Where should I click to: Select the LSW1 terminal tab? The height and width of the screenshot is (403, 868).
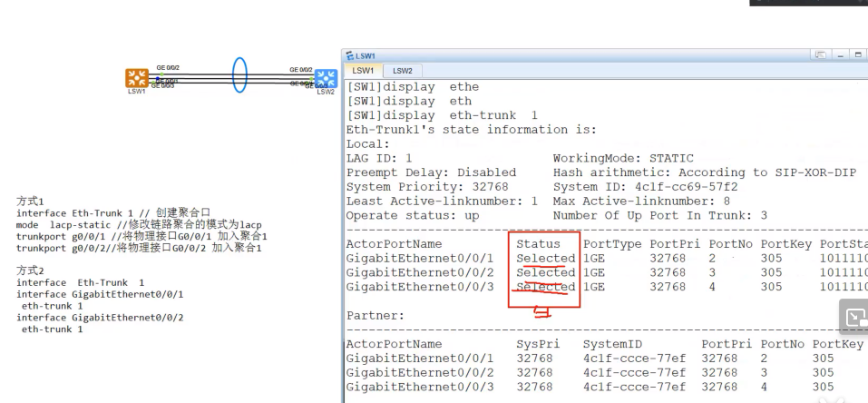click(363, 71)
